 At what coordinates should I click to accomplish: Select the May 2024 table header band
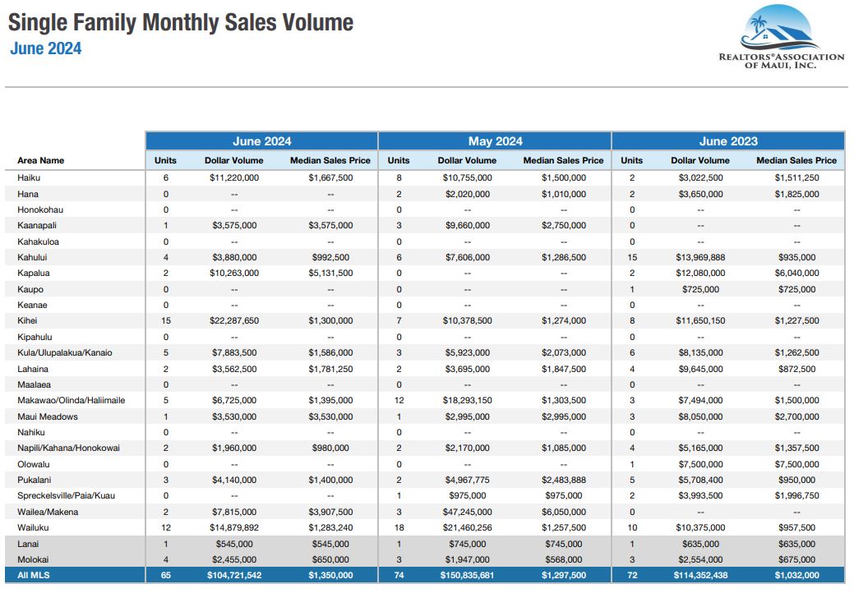click(495, 141)
